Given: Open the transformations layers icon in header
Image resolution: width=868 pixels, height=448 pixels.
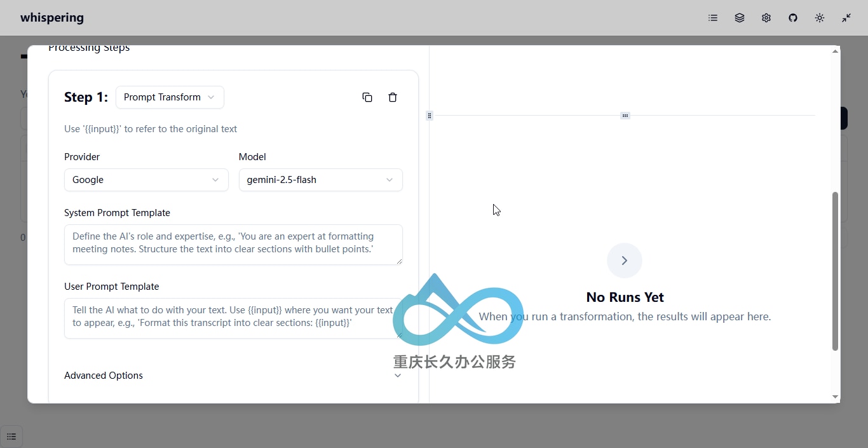Looking at the screenshot, I should [740, 18].
